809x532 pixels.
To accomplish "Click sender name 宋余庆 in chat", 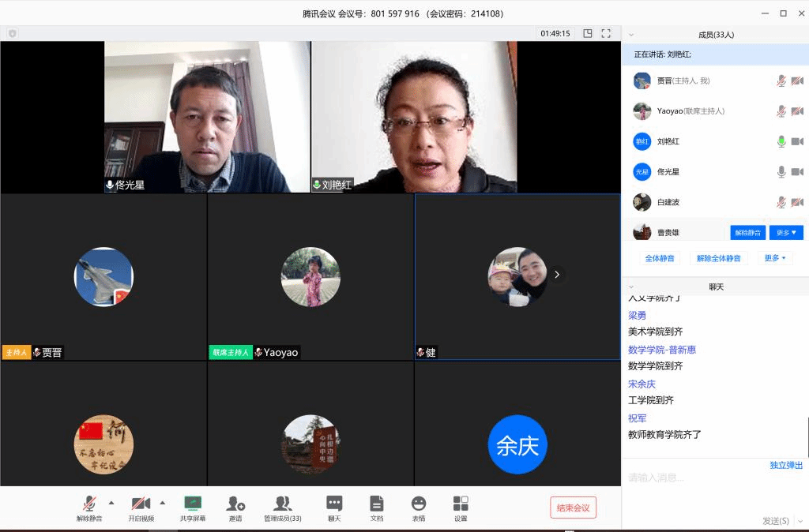I will point(642,384).
